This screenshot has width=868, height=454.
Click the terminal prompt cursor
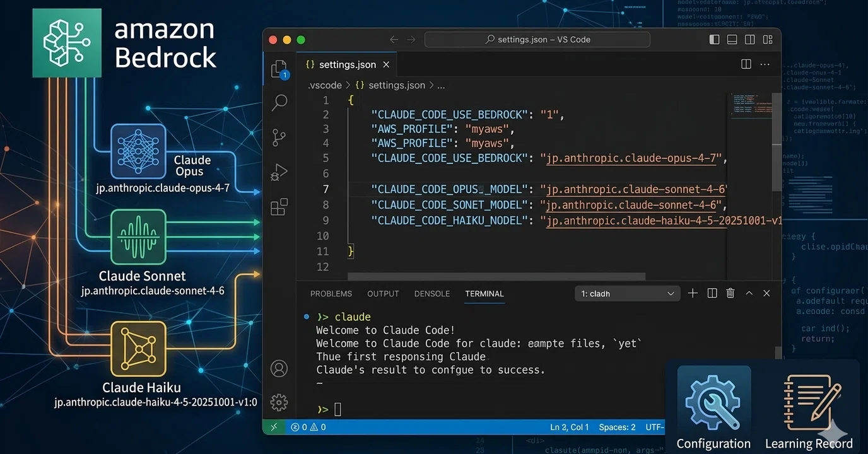click(x=337, y=410)
